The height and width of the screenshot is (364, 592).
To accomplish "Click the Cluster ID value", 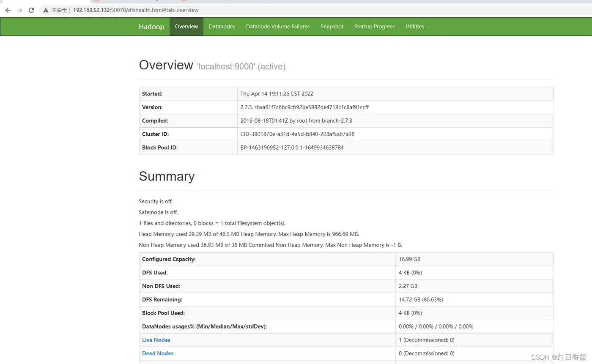I will 297,134.
